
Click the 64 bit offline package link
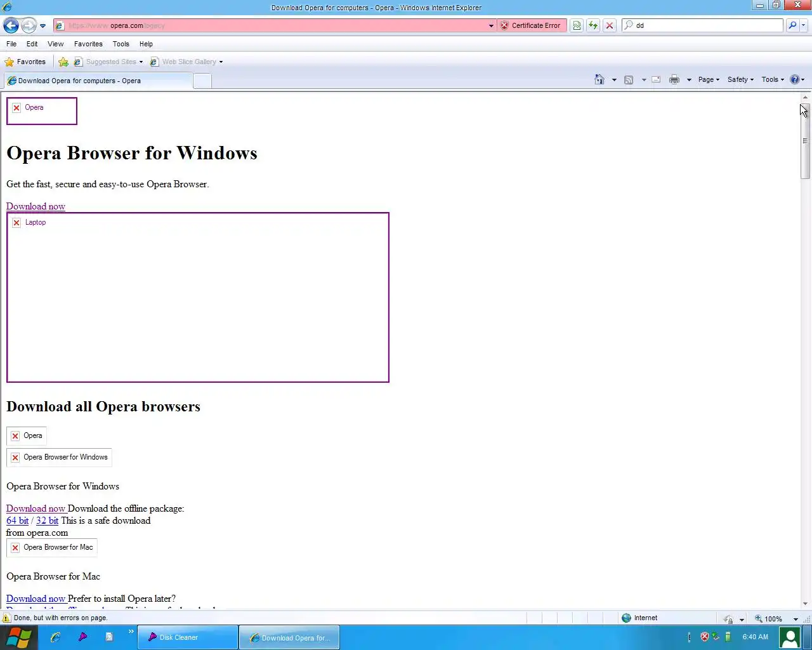(x=17, y=521)
